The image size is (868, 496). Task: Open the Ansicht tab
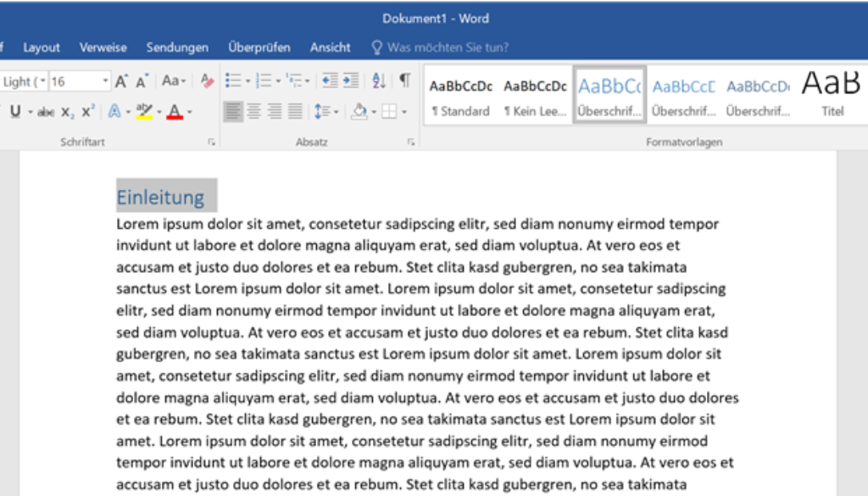[x=330, y=47]
